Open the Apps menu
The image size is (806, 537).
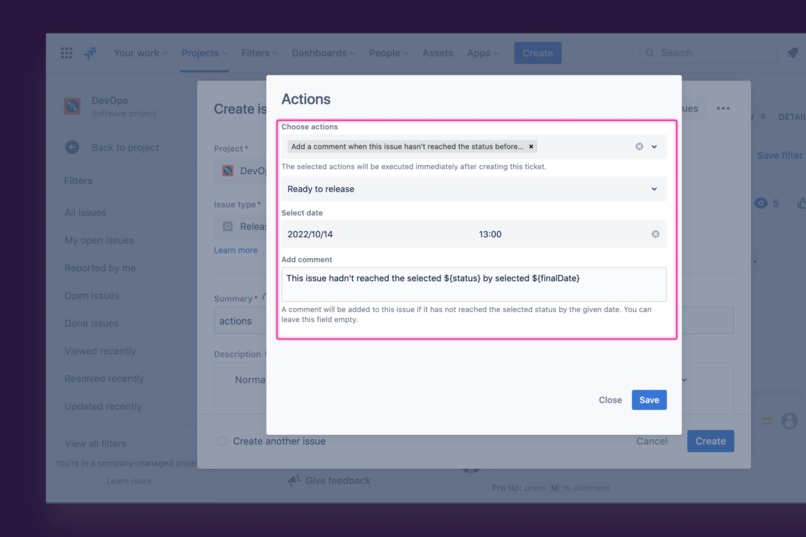tap(482, 53)
